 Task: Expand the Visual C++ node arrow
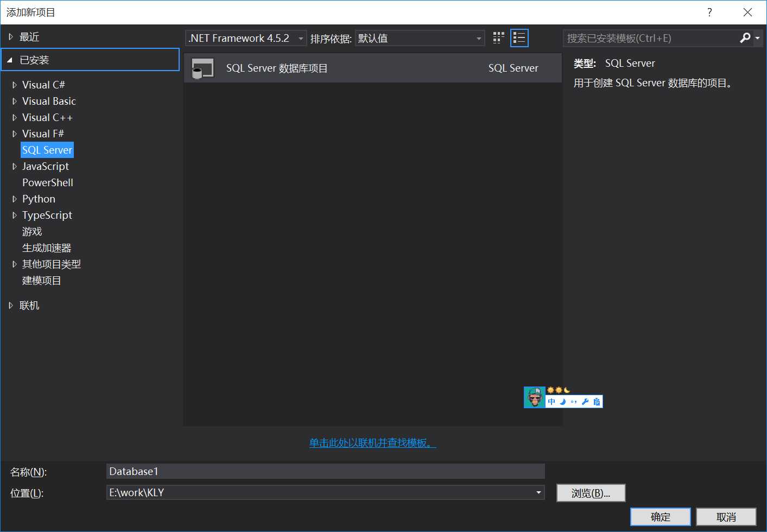15,117
